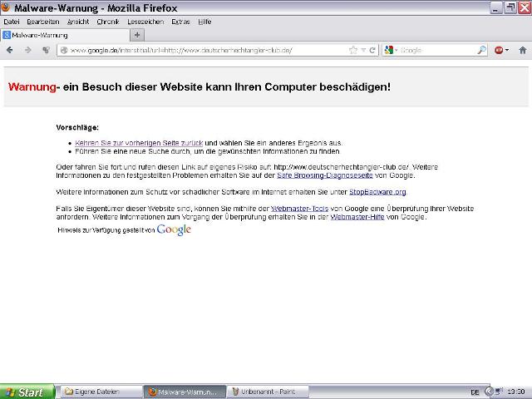Visit the StopBadware.org link
532x399 pixels.
click(377, 192)
